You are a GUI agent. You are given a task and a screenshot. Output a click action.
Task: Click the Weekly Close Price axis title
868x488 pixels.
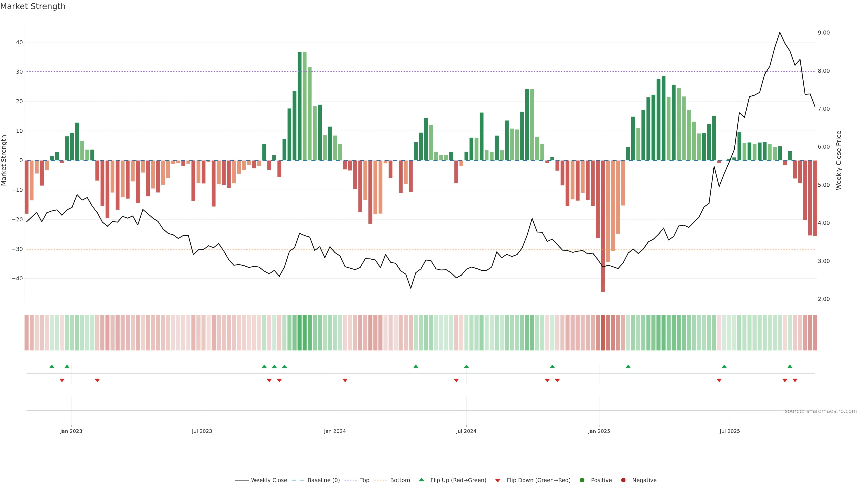(839, 160)
